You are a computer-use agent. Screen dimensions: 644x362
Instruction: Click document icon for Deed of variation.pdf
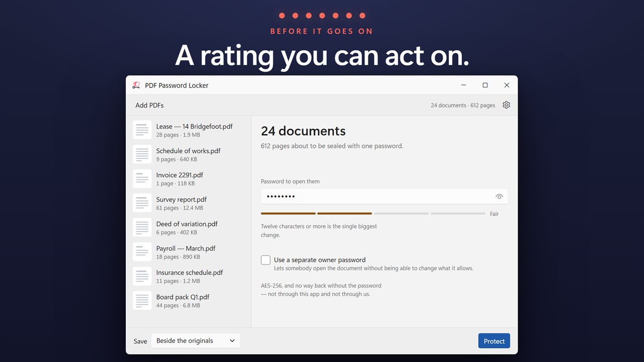point(142,227)
